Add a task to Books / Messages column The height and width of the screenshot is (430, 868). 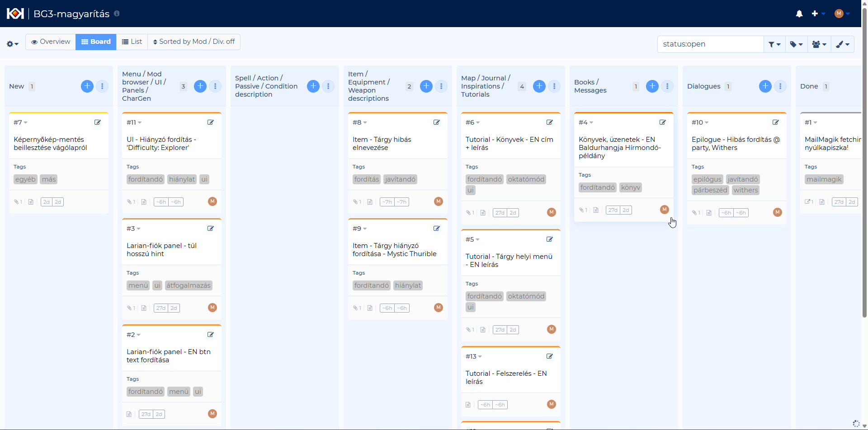coord(652,86)
